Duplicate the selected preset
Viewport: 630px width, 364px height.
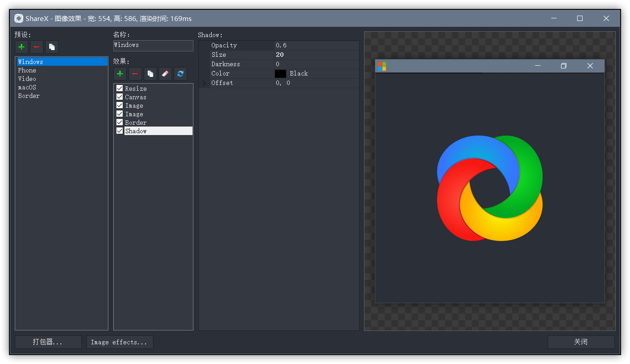tap(52, 47)
